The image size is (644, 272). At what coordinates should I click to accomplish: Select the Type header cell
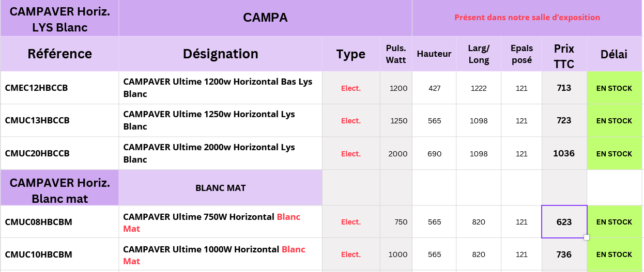tap(350, 54)
